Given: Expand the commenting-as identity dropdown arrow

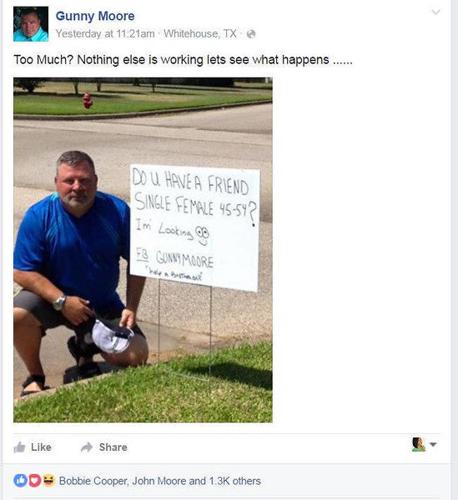Looking at the screenshot, I should click(x=433, y=444).
